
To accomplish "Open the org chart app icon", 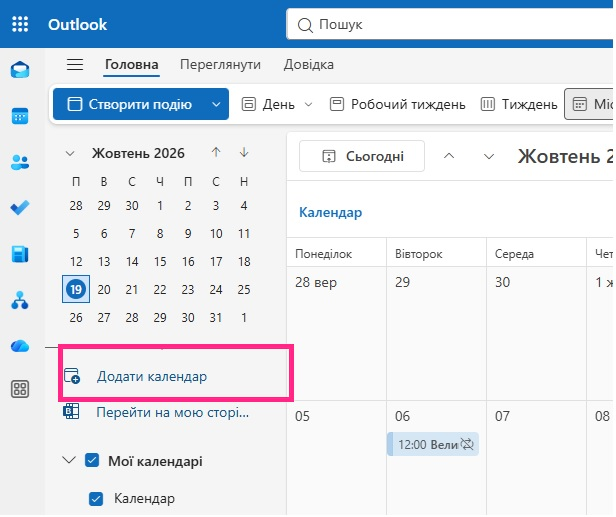I will [20, 300].
